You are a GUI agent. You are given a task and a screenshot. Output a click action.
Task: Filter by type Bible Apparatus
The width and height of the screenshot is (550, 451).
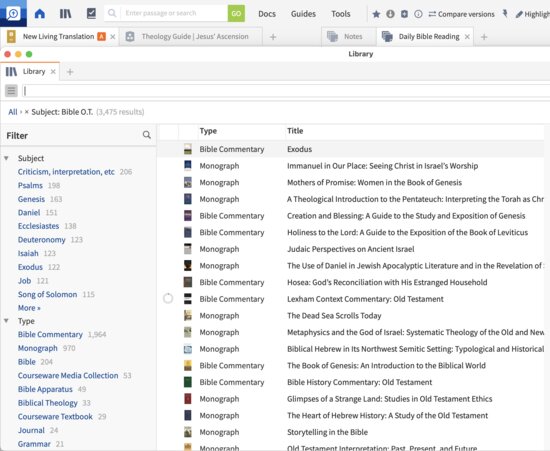[45, 389]
